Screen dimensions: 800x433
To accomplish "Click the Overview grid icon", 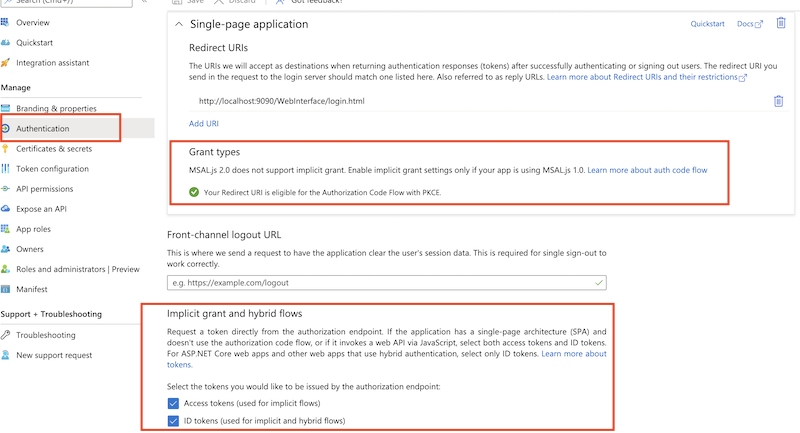I will 5,22.
